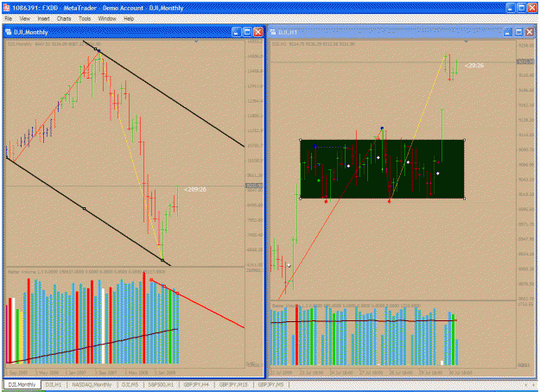This screenshot has width=540, height=392.
Task: Maximize the DJI,H1 chart window
Action: [x=518, y=32]
